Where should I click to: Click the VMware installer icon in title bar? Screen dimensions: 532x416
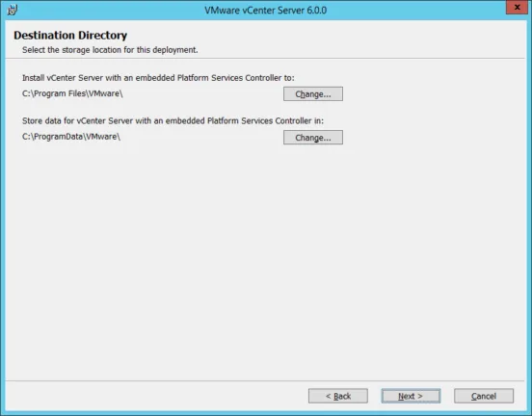pos(13,10)
